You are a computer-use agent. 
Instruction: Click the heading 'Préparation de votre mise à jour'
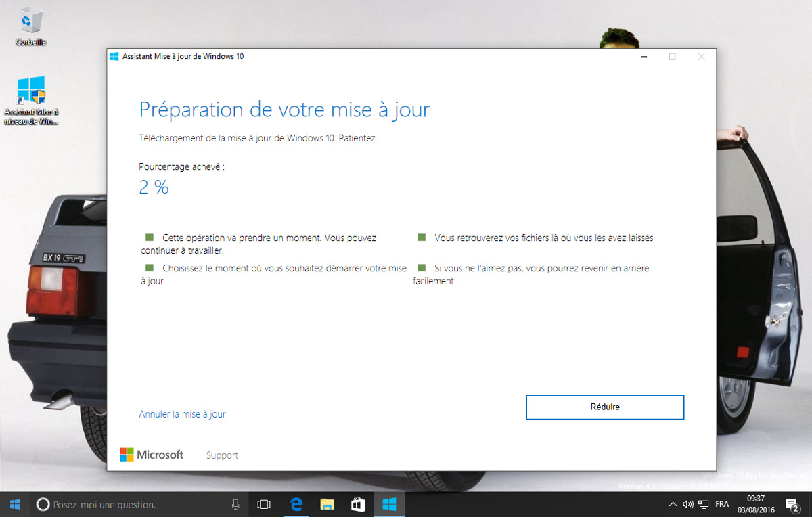pos(284,110)
